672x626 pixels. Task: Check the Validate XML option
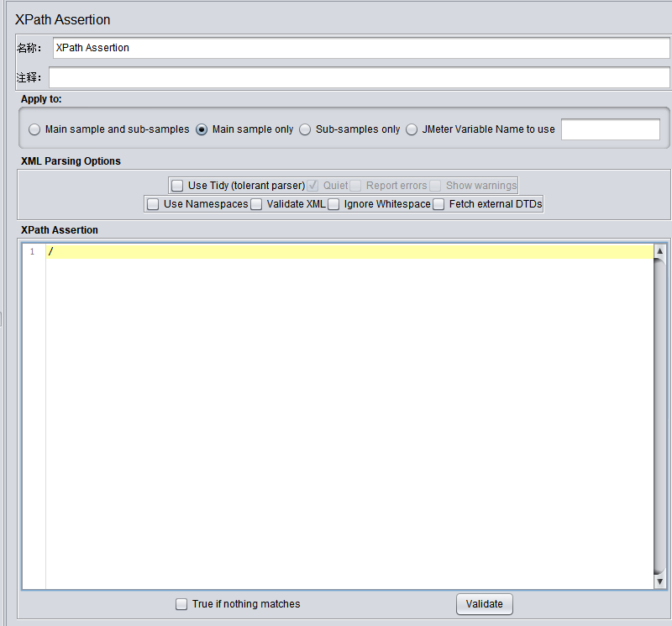pos(256,204)
